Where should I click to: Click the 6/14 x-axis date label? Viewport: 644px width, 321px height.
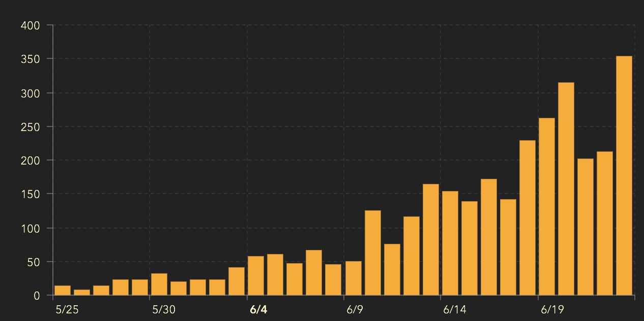click(x=454, y=310)
